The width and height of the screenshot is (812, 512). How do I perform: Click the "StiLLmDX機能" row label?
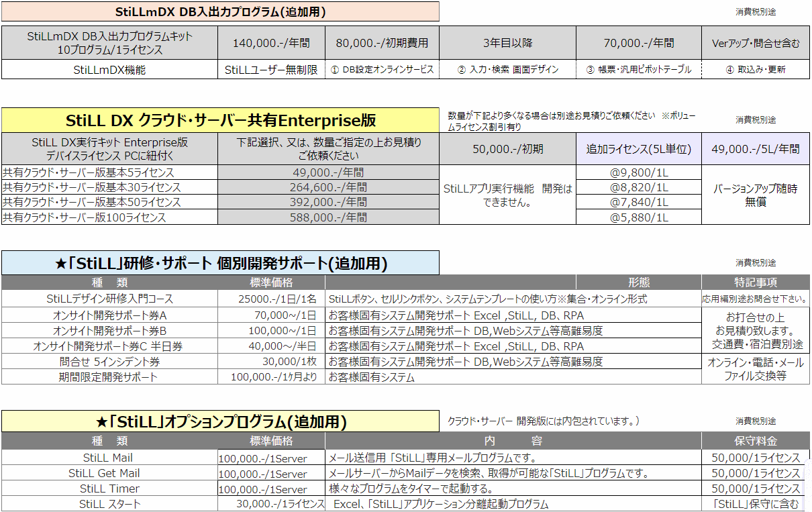(109, 69)
